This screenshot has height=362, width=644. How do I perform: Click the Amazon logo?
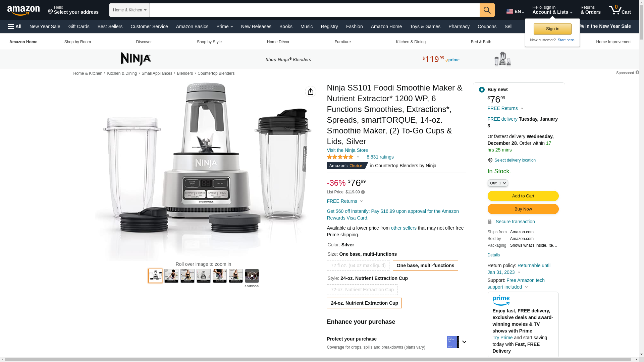[23, 10]
